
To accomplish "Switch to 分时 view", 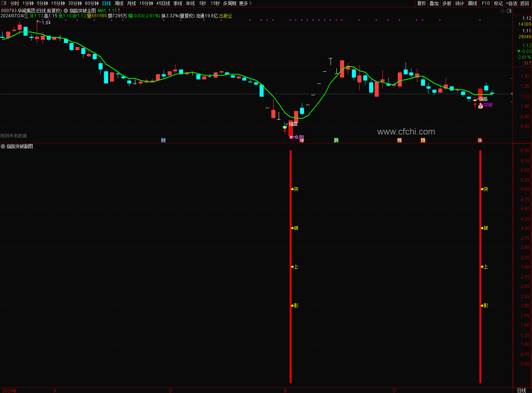I will [14, 3].
